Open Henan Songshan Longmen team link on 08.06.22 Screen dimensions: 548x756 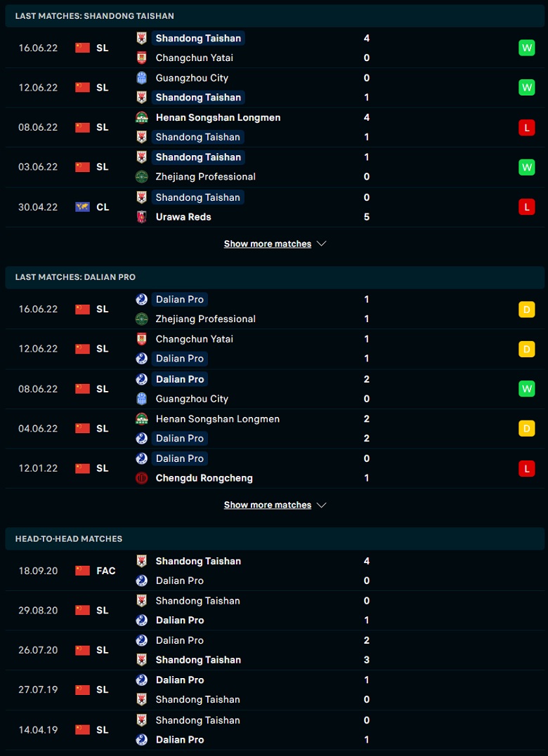(218, 118)
